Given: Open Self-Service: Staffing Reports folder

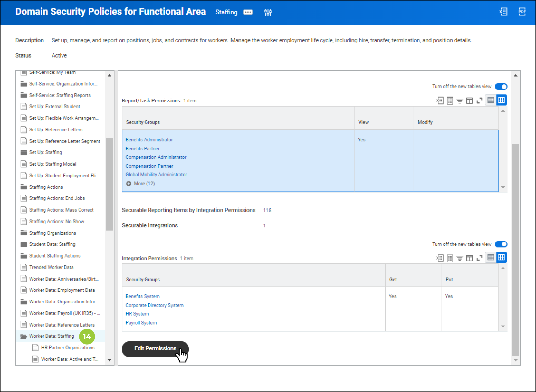Looking at the screenshot, I should click(60, 95).
